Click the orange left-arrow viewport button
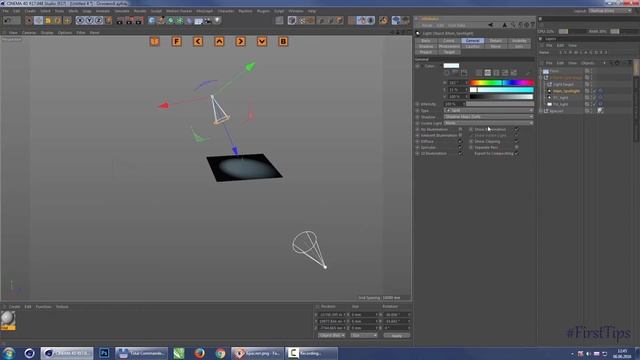 (x=198, y=41)
